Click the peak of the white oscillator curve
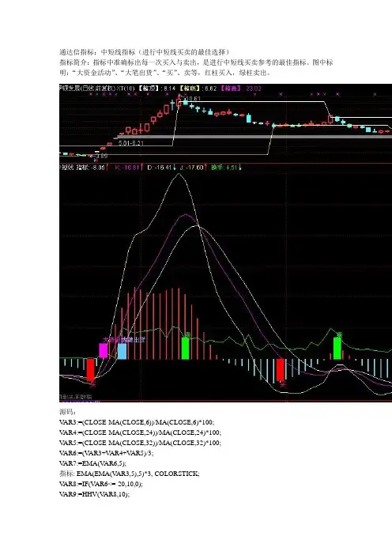The image size is (392, 555). point(179,174)
